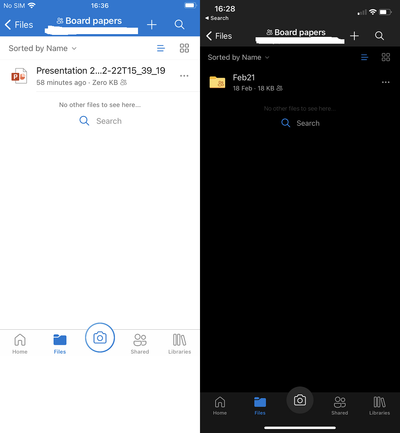400x433 pixels.
Task: Tap the camera scan button in the light screen
Action: click(100, 337)
